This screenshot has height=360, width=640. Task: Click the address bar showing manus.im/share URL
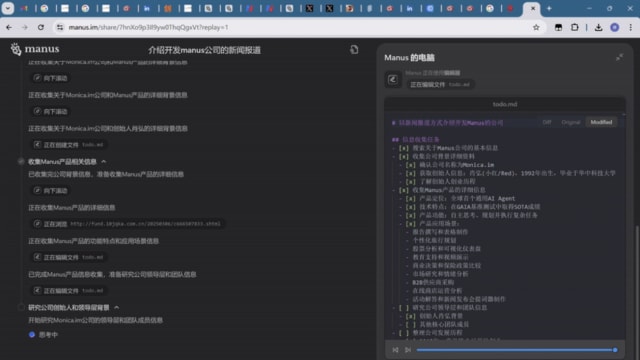click(298, 27)
